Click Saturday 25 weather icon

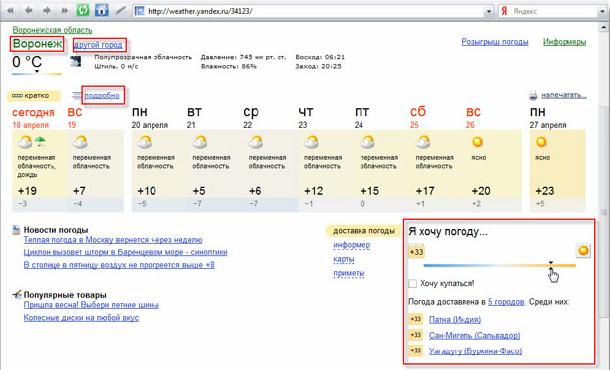423,142
